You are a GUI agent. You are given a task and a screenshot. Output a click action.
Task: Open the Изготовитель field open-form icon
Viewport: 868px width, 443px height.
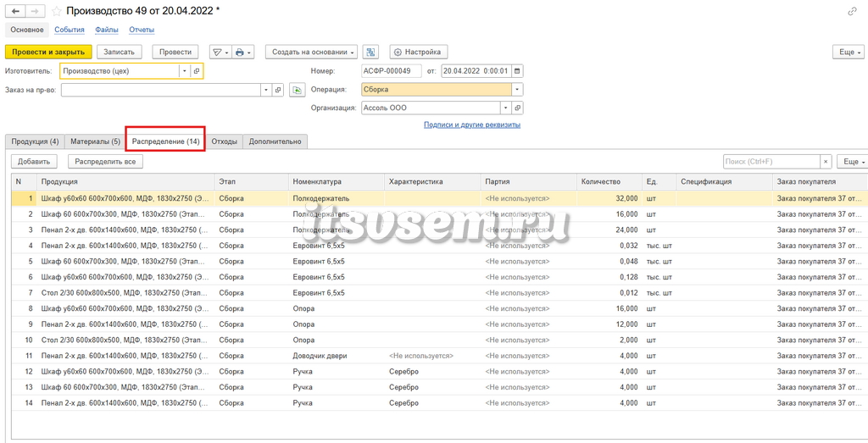tap(197, 71)
